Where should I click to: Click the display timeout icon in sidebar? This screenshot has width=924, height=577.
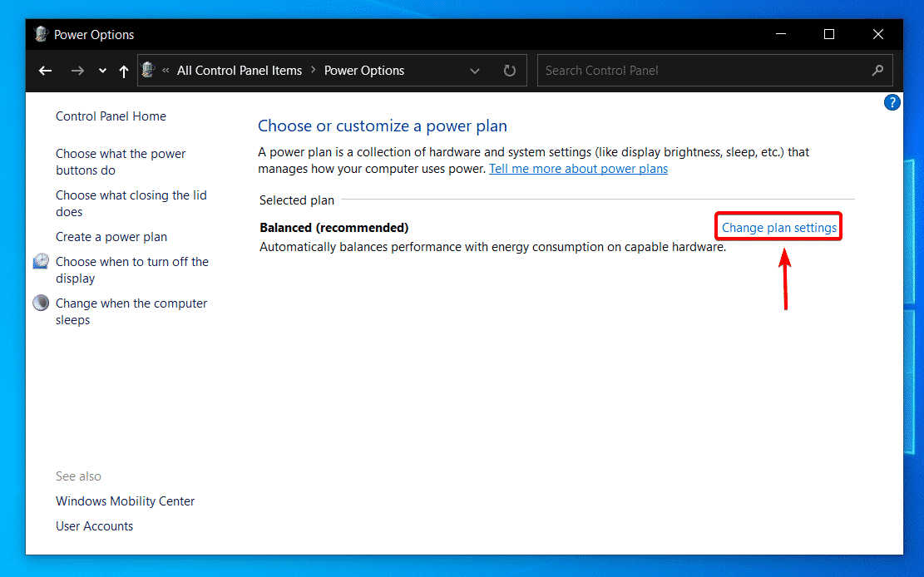41,261
